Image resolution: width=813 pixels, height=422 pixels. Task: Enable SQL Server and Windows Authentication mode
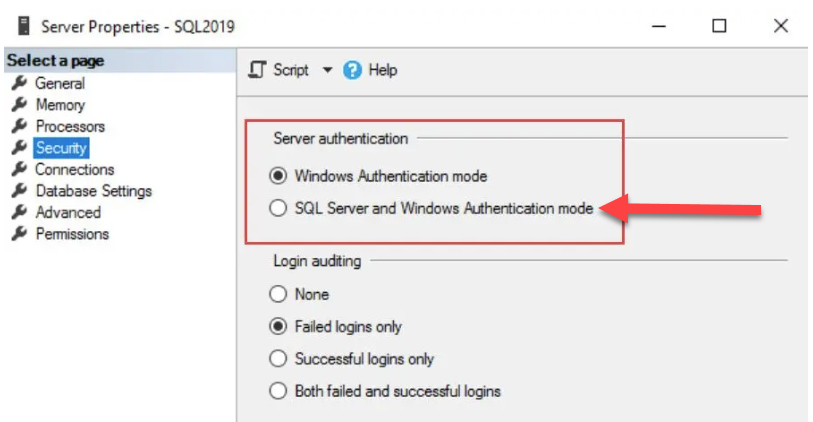(278, 208)
